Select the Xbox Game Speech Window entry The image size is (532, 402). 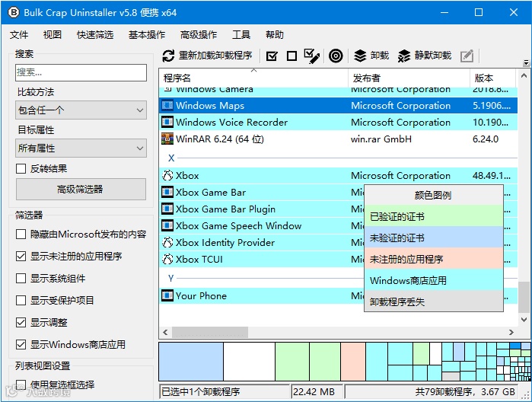(x=238, y=225)
